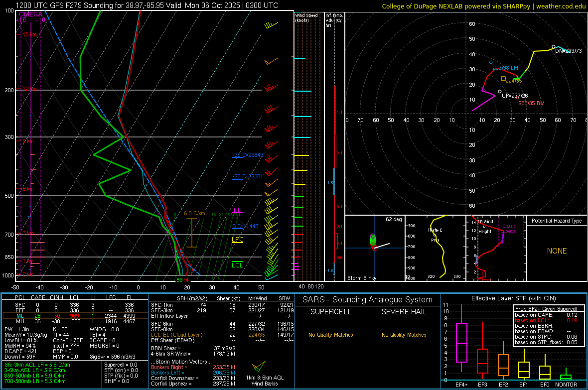588x390 pixels.
Task: Click the OMEGA label on the skew-T
Action: [31, 14]
